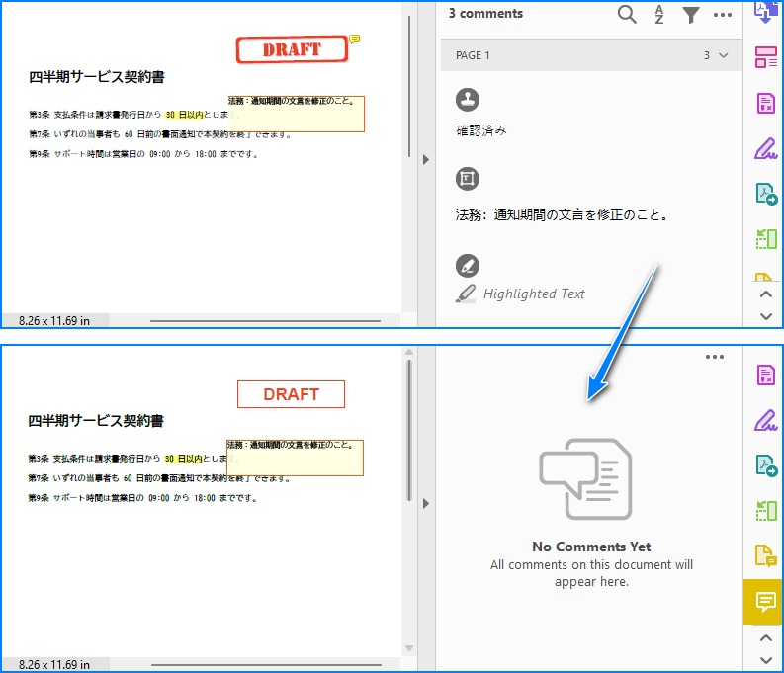Open options menu beside 3 comments header

tap(723, 15)
